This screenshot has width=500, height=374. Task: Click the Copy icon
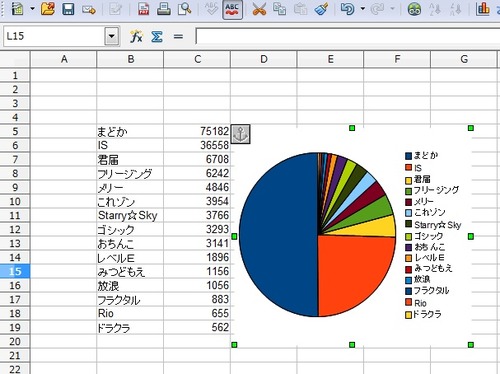tap(279, 9)
